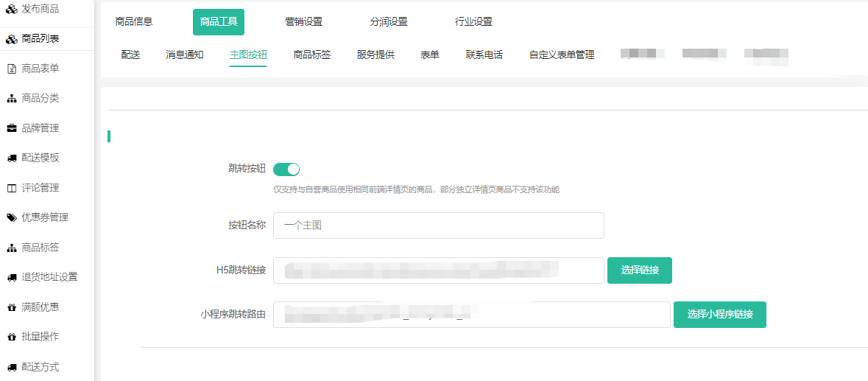Toggle the 跳转按钮 switch off

tap(286, 169)
